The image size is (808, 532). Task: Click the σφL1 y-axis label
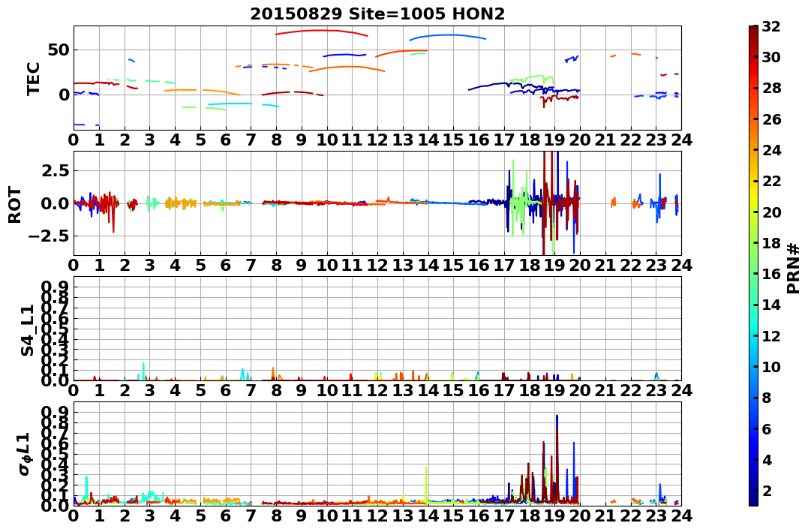[x=25, y=455]
